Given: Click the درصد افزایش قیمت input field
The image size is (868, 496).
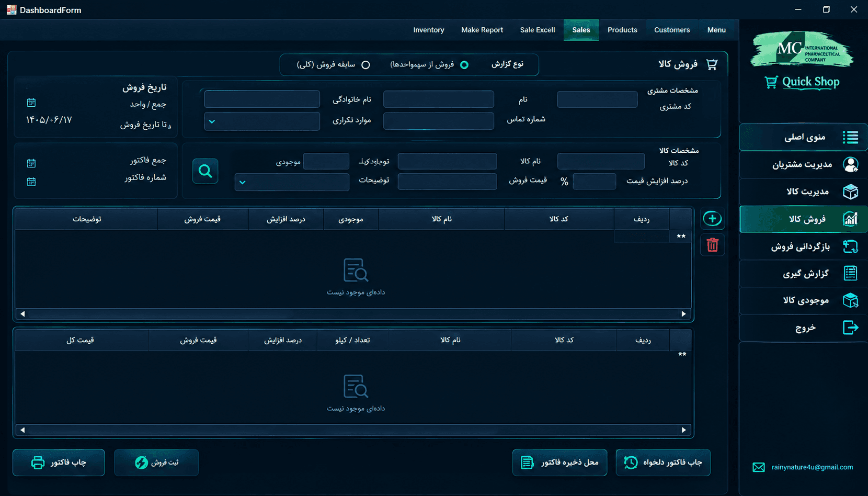Looking at the screenshot, I should (595, 182).
